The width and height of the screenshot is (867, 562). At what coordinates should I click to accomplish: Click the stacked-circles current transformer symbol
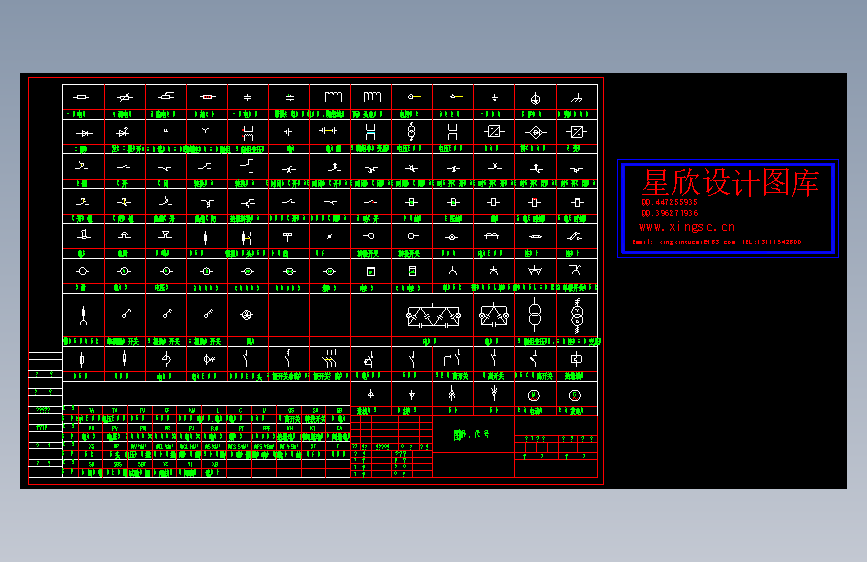tap(411, 132)
